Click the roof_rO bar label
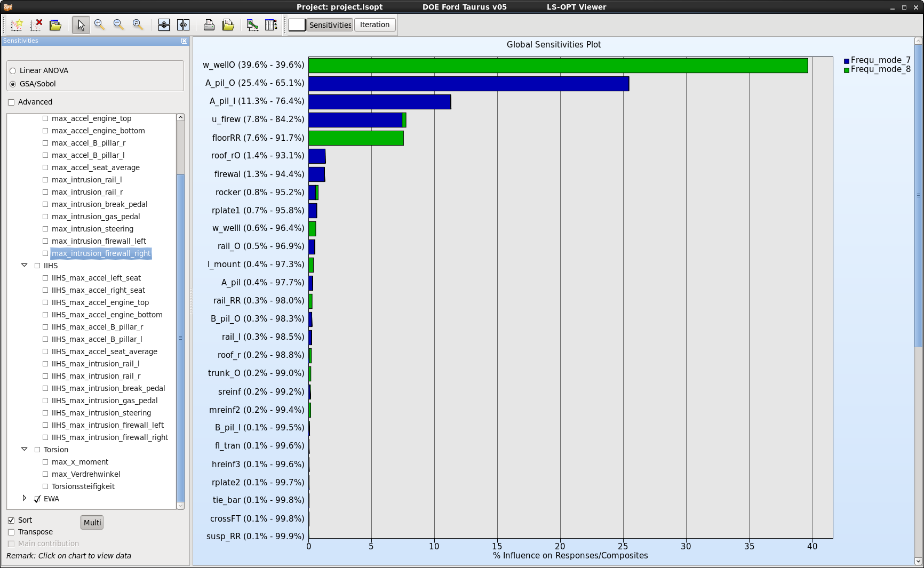Screen dimensions: 924x568 [x=258, y=156]
